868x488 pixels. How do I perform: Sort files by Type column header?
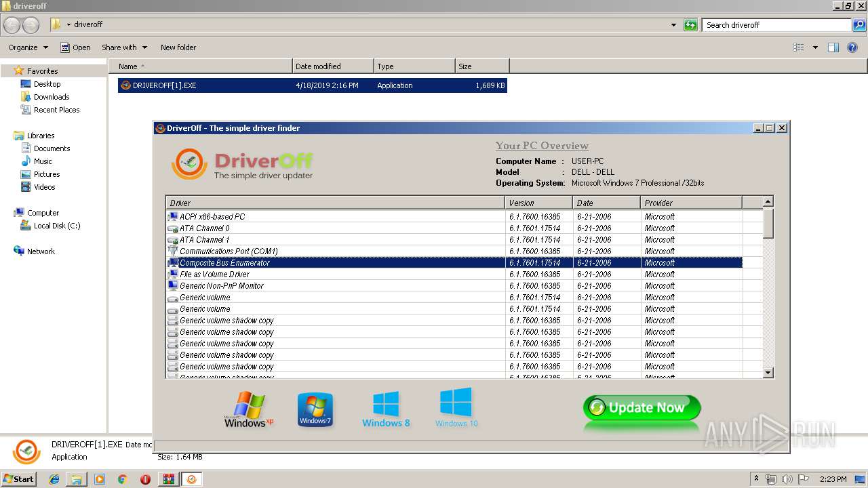[414, 66]
